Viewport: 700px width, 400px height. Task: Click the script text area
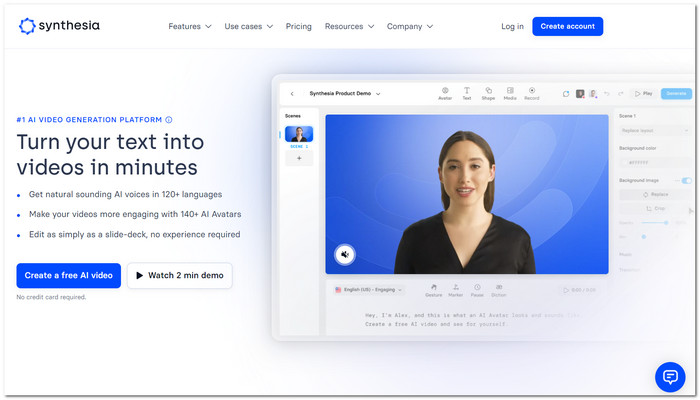pyautogui.click(x=472, y=320)
